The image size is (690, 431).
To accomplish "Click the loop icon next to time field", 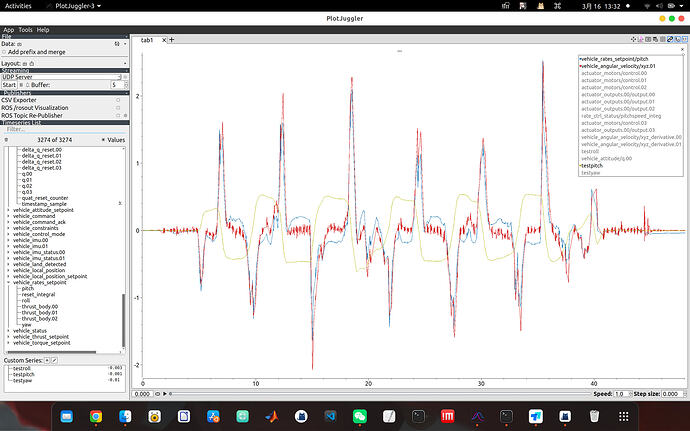I will pyautogui.click(x=158, y=394).
